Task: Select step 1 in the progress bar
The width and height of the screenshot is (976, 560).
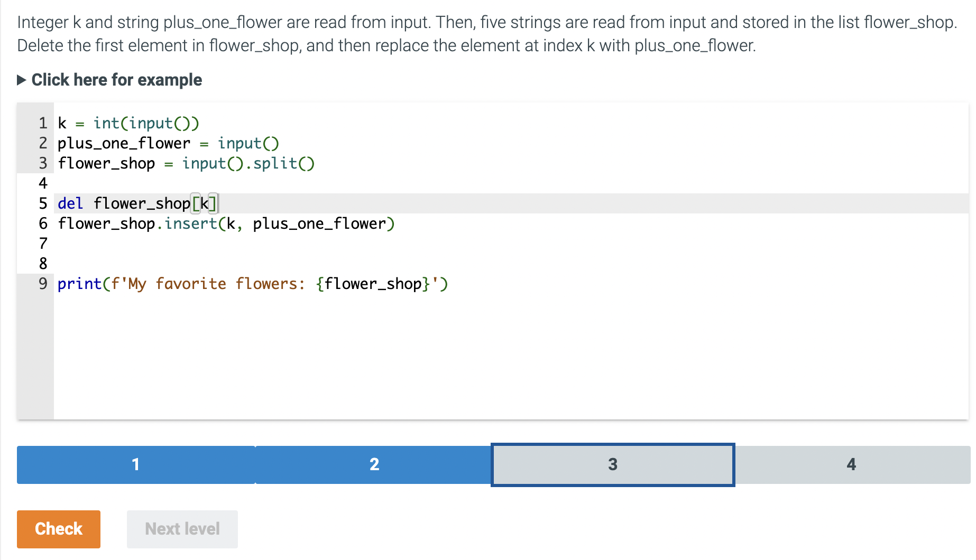Action: (x=135, y=465)
